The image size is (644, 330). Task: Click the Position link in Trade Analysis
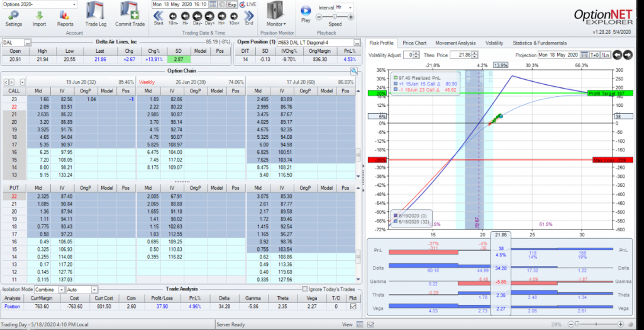coord(12,306)
